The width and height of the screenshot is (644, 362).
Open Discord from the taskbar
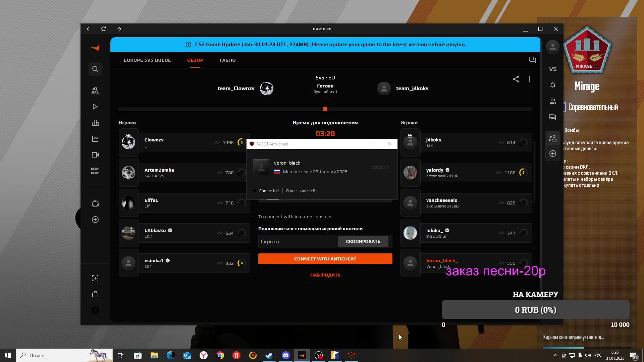coord(285,355)
